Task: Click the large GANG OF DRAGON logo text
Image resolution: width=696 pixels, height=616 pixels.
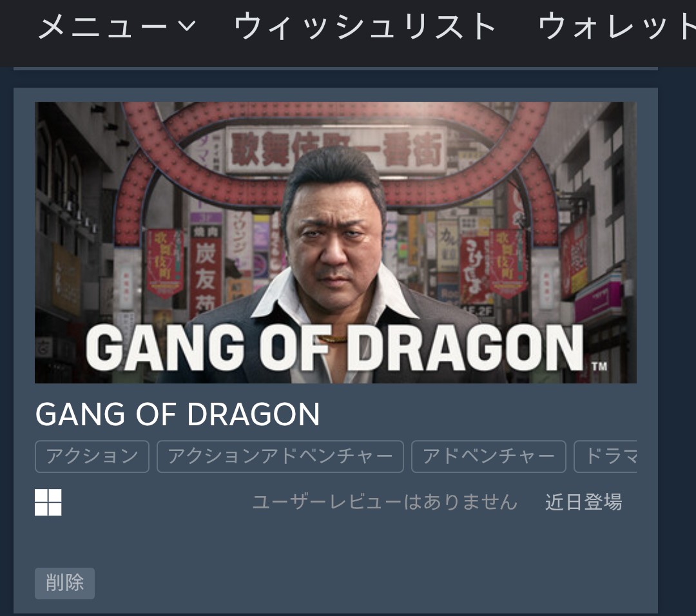Action: (334, 348)
